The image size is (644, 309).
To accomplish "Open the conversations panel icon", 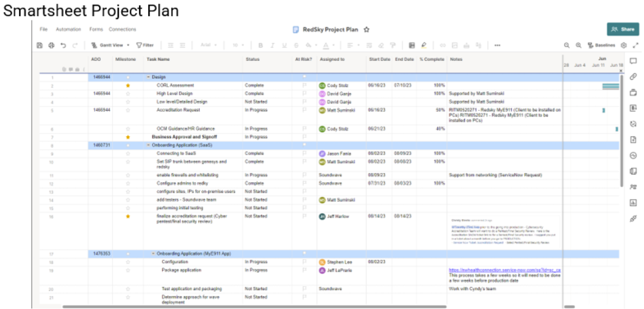I will pyautogui.click(x=633, y=61).
